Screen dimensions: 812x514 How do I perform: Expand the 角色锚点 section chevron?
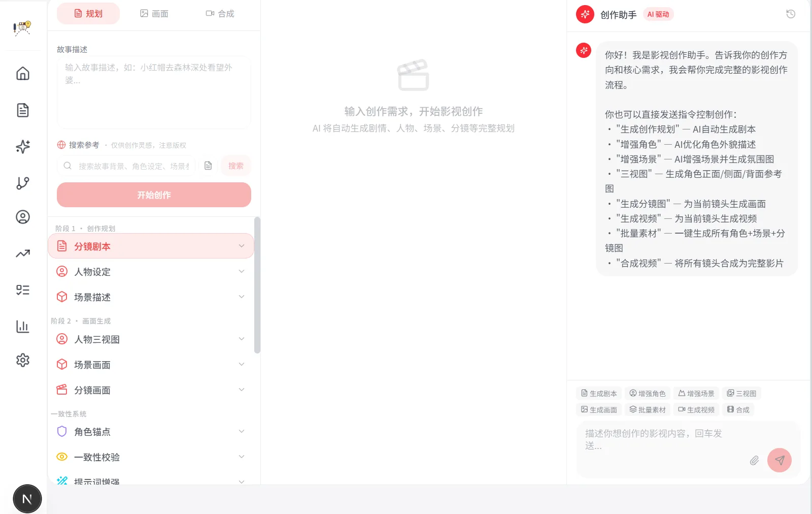click(x=242, y=431)
